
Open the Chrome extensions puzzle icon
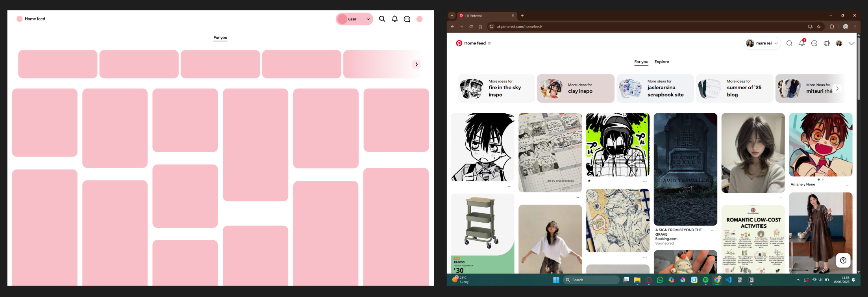[x=832, y=27]
